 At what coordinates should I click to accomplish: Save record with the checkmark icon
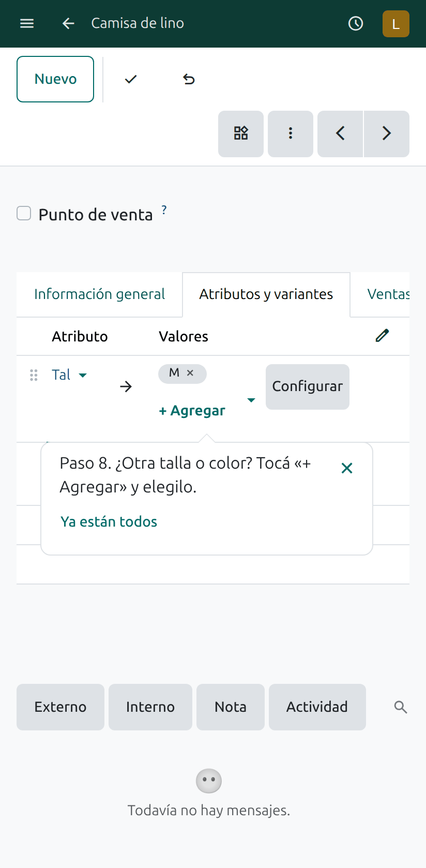point(131,79)
